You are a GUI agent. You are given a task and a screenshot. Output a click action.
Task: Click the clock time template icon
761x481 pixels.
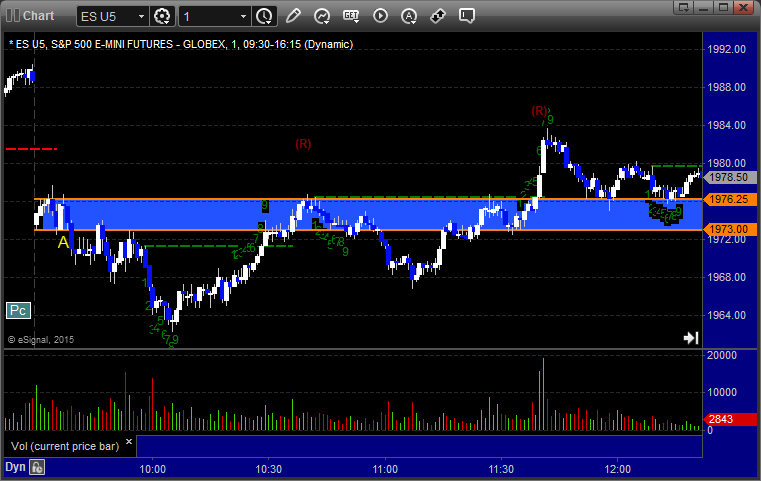(x=264, y=16)
